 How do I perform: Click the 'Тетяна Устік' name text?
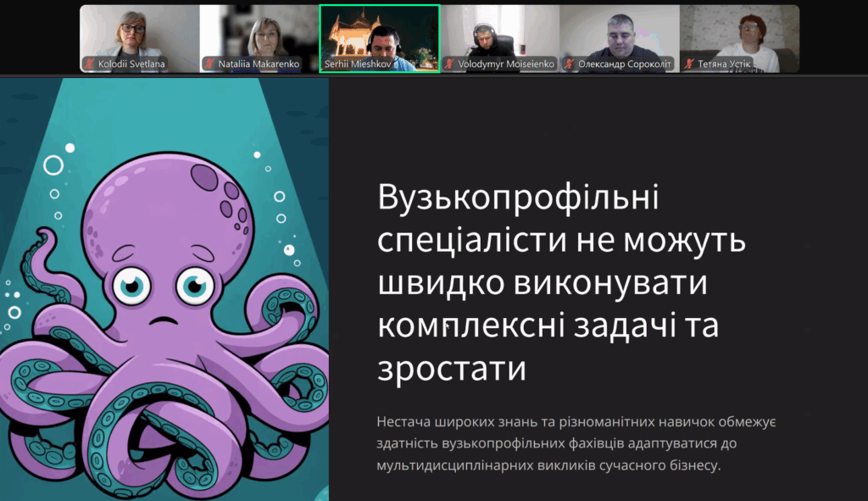point(724,64)
